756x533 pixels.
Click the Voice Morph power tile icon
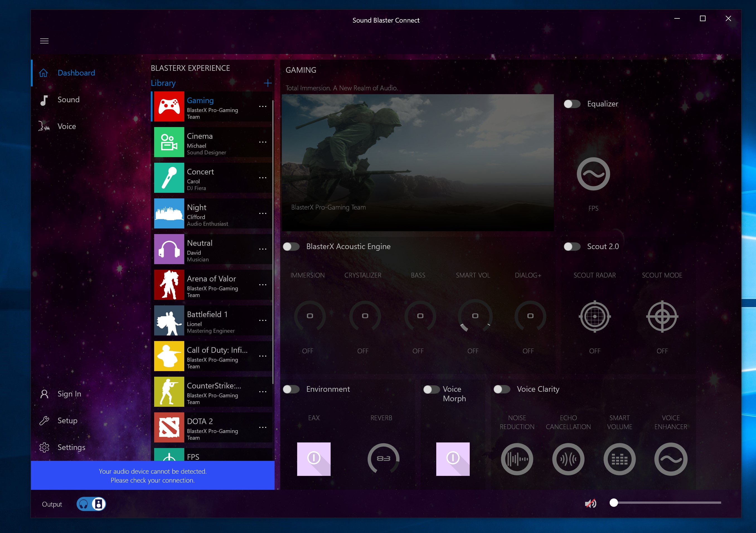tap(453, 459)
